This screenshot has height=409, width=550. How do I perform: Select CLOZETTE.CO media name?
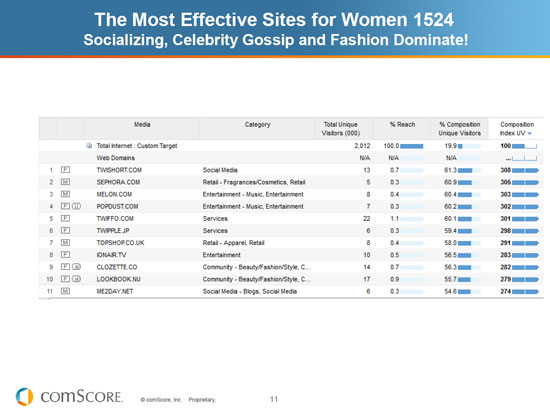tap(116, 267)
